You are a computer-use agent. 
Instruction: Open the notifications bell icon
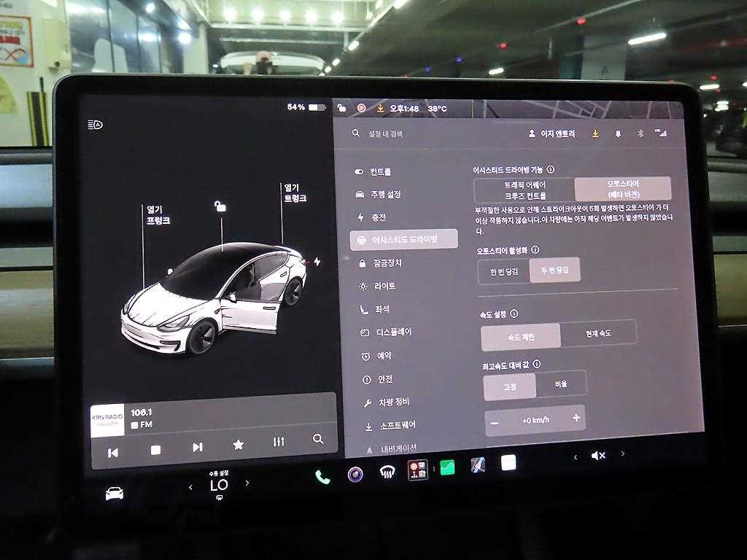point(618,134)
